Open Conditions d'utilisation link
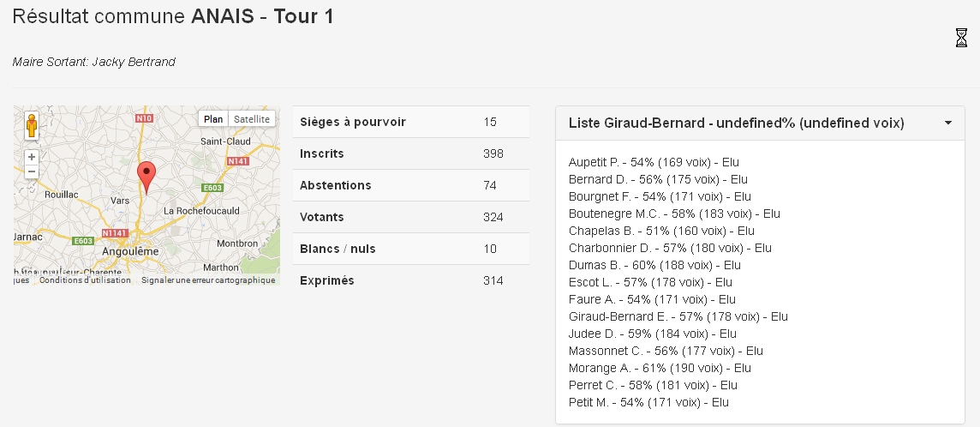980x427 pixels. pyautogui.click(x=85, y=280)
